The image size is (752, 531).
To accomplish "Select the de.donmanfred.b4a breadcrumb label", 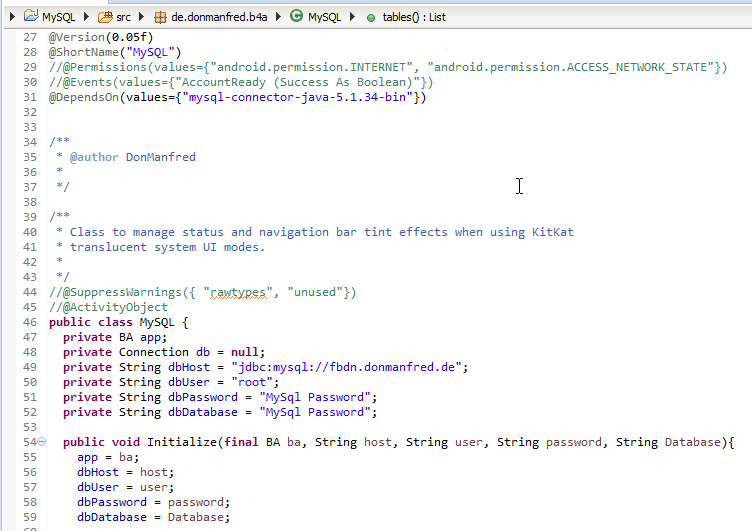I will (221, 17).
